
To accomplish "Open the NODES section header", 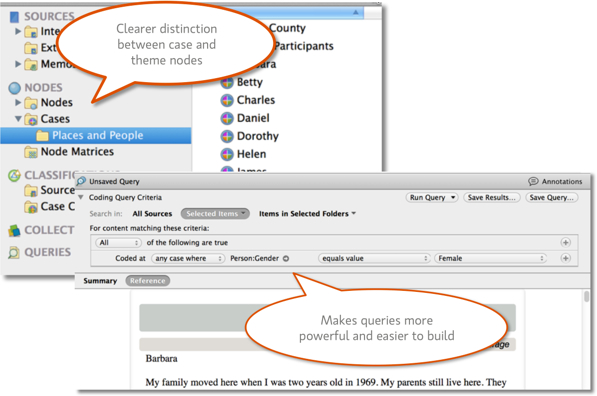I will pos(43,88).
